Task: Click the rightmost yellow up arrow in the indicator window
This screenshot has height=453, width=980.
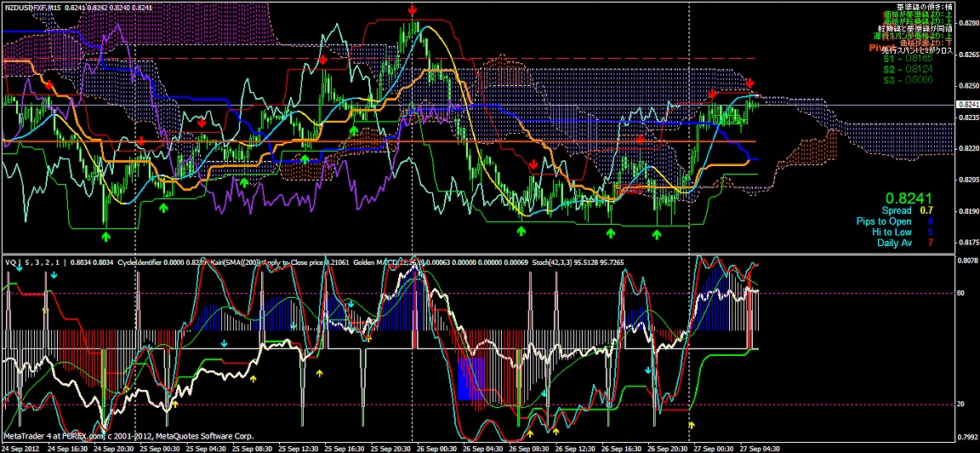Action: [691, 423]
